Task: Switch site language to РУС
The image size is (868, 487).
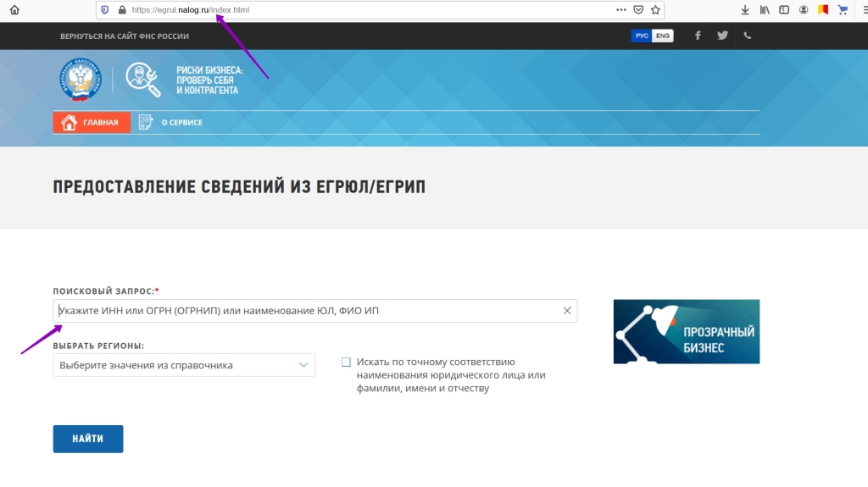Action: click(642, 36)
